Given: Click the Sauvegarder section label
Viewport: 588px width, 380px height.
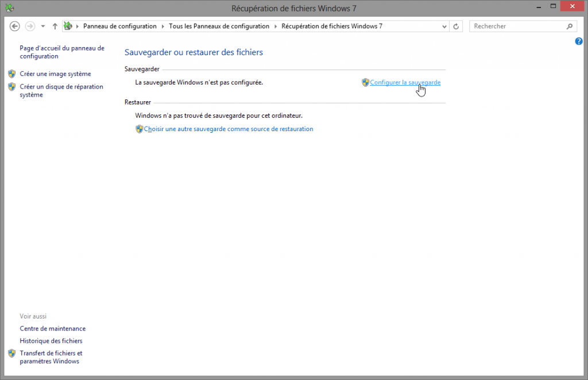Looking at the screenshot, I should (142, 69).
